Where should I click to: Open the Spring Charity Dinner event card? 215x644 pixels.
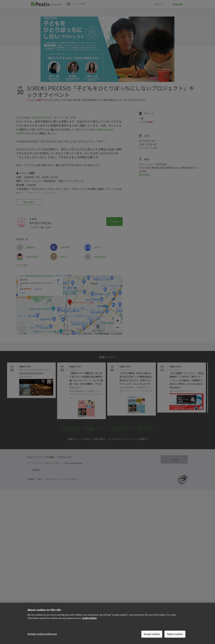[x=31, y=380]
